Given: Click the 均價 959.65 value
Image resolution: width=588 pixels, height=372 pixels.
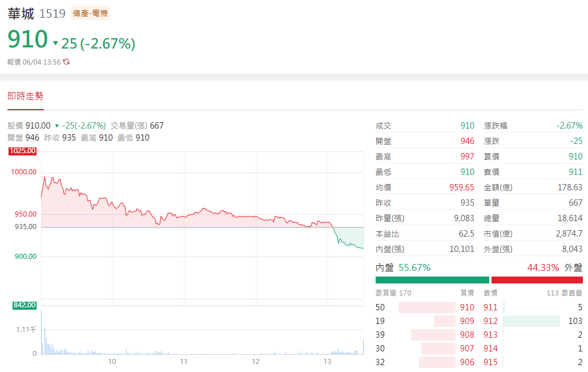Looking at the screenshot, I should click(x=462, y=187).
